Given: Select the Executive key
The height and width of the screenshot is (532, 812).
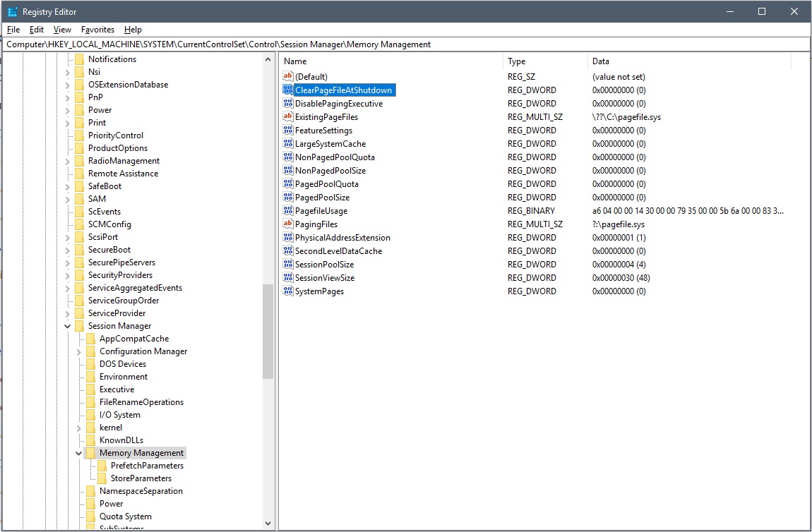Looking at the screenshot, I should point(117,389).
